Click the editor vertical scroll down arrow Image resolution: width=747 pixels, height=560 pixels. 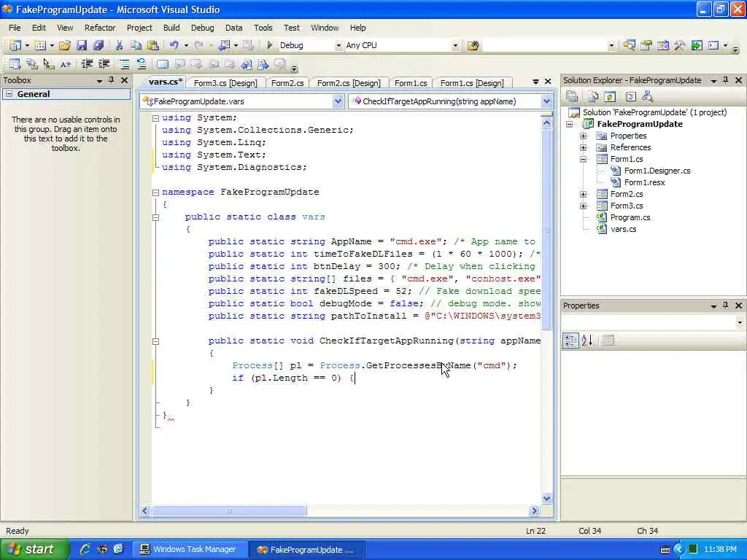[x=546, y=498]
